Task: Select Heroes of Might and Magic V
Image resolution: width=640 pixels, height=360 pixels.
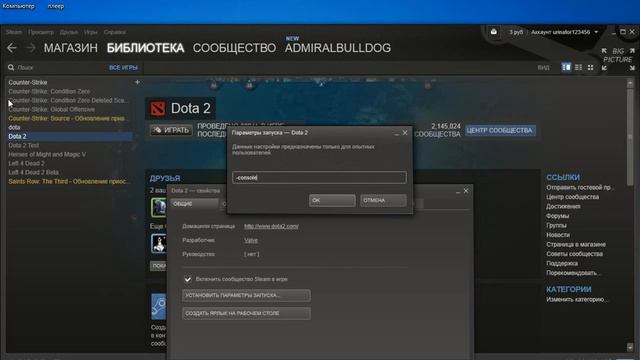Action: [x=47, y=154]
